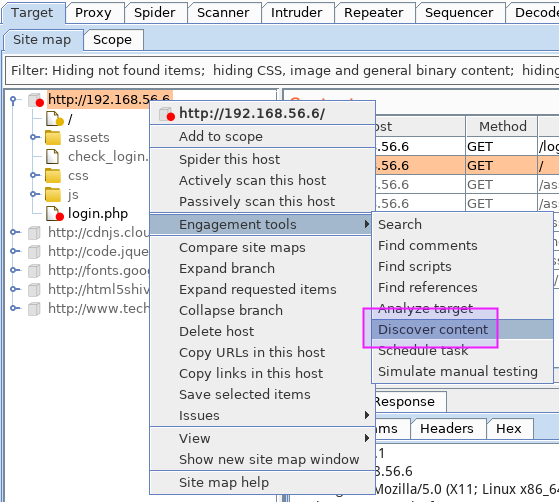
Task: Open the Intruder tab
Action: coord(297,13)
